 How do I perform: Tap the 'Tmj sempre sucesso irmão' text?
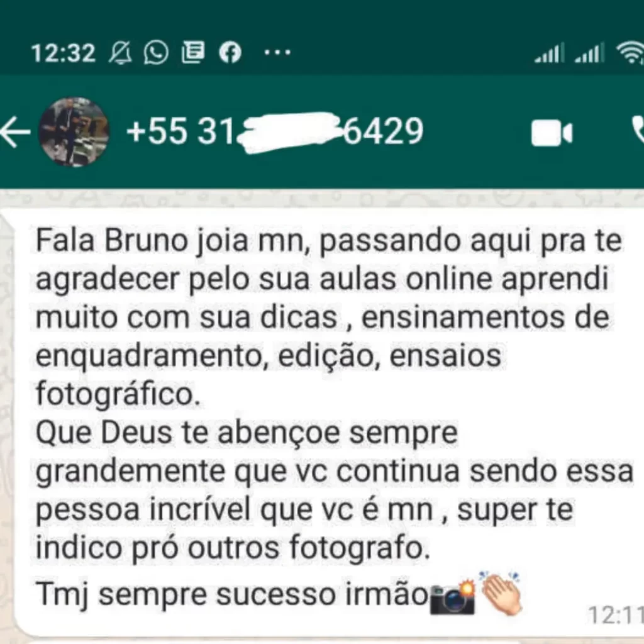click(232, 594)
